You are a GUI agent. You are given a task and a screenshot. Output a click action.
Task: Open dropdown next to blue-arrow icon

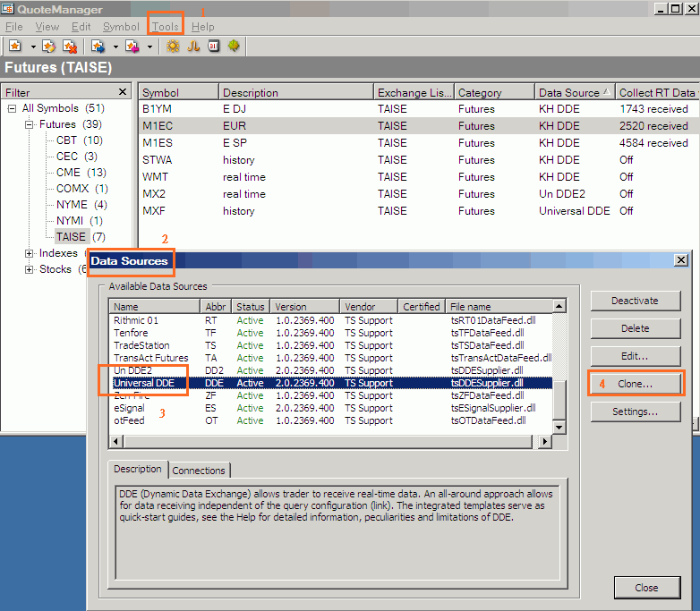click(x=115, y=47)
